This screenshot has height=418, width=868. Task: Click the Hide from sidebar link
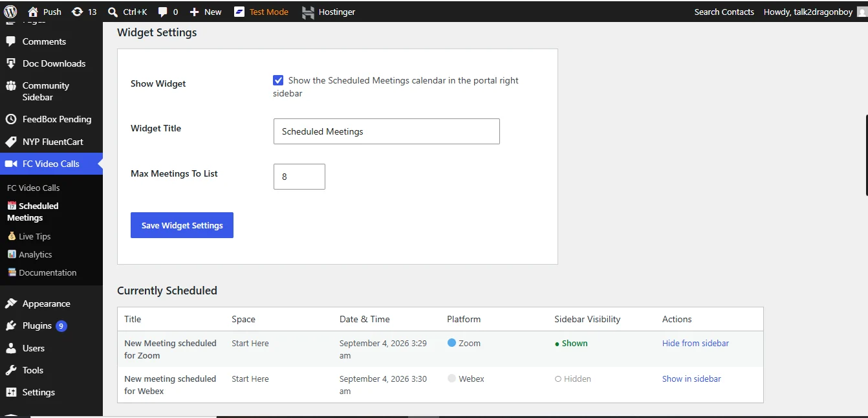(x=695, y=344)
